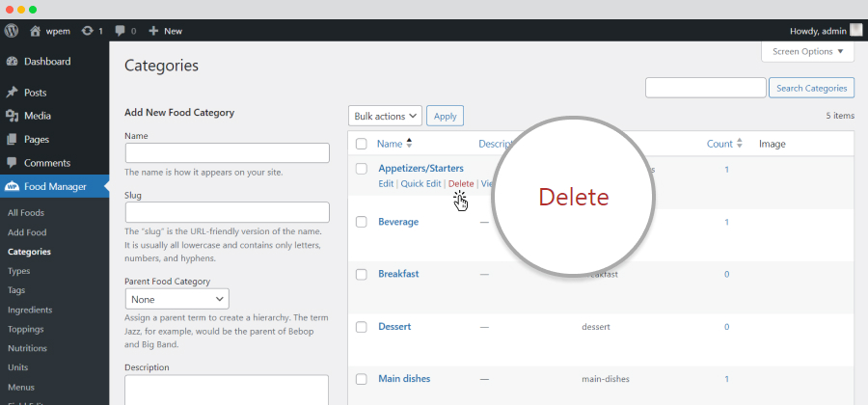Click Howdy, admin account text
The width and height of the screenshot is (868, 405).
[818, 31]
